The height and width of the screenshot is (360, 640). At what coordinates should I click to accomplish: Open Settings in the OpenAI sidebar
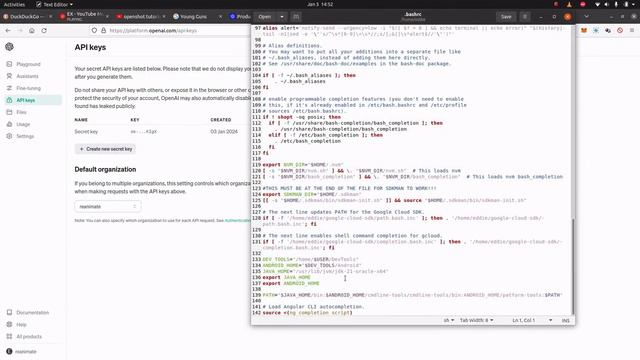(25, 136)
